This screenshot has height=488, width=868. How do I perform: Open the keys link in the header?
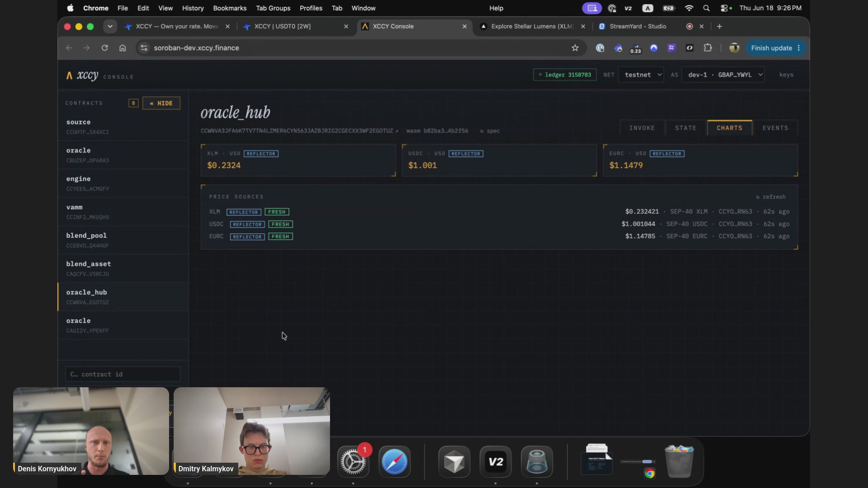click(x=786, y=75)
